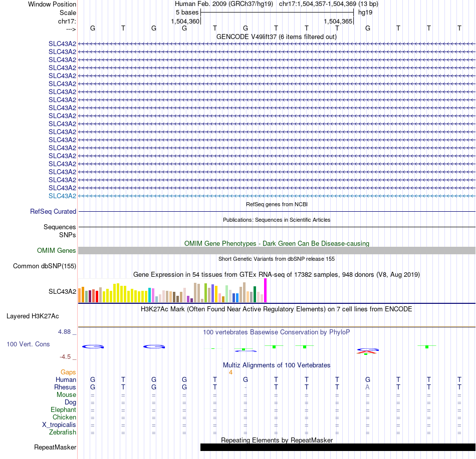Image resolution: width=476 pixels, height=459 pixels.
Task: Click the -4.5 PhyloP lower scale value
Action: pos(65,356)
